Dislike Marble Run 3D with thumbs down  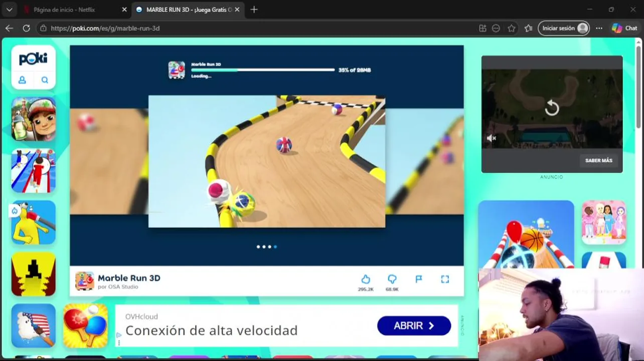click(392, 279)
